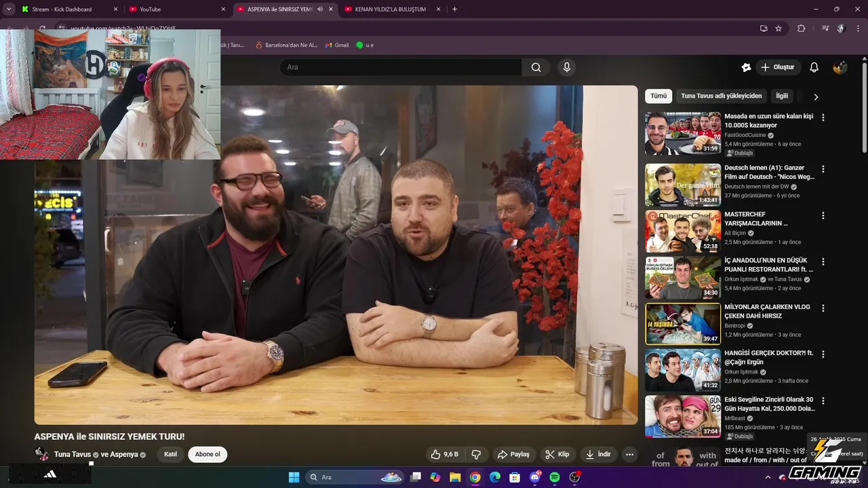The width and height of the screenshot is (868, 488).
Task: Open Spotify from the taskbar
Action: click(555, 477)
